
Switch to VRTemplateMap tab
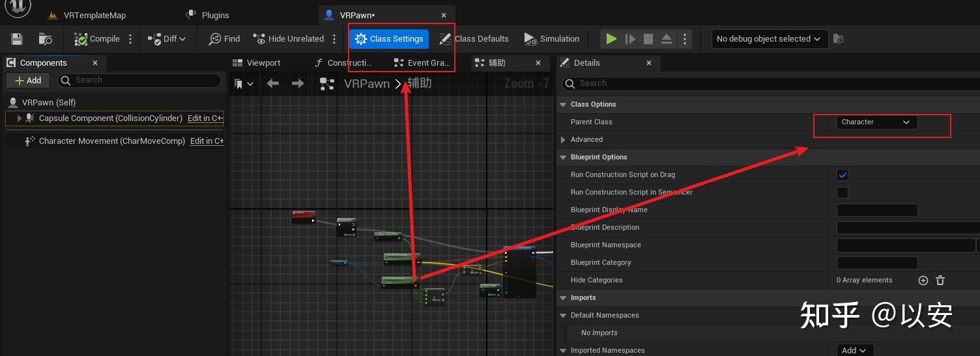point(87,15)
